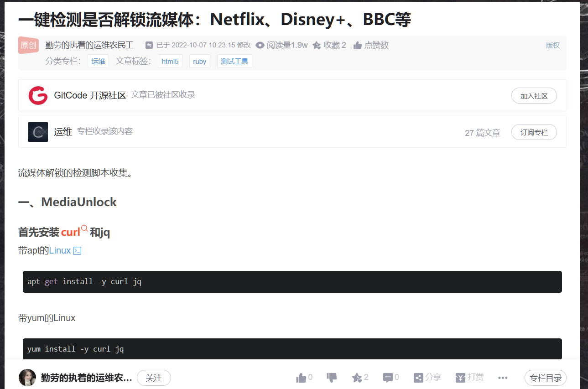Screen dimensions: 588x389
Task: Like the article with bottom thumbs-up icon
Action: pos(301,378)
